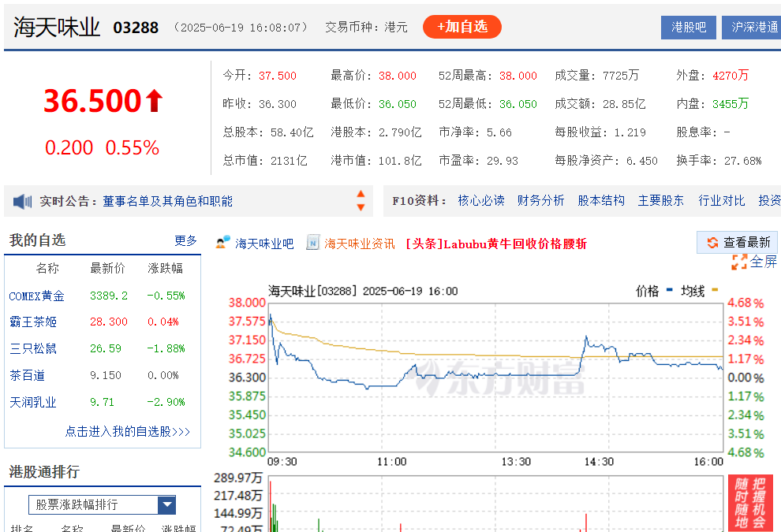Click the N news icon before 海天味业资讯

coord(315,243)
